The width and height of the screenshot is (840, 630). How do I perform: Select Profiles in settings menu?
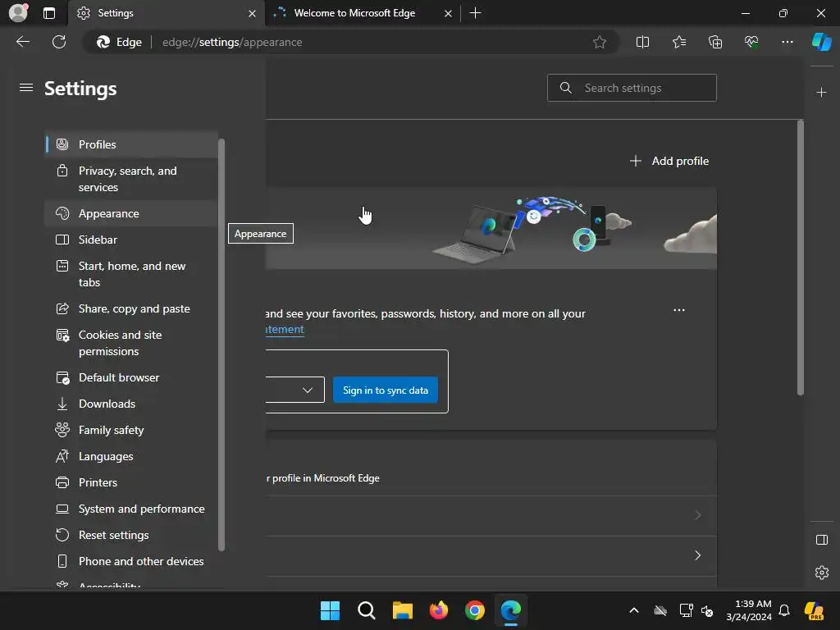click(x=131, y=144)
